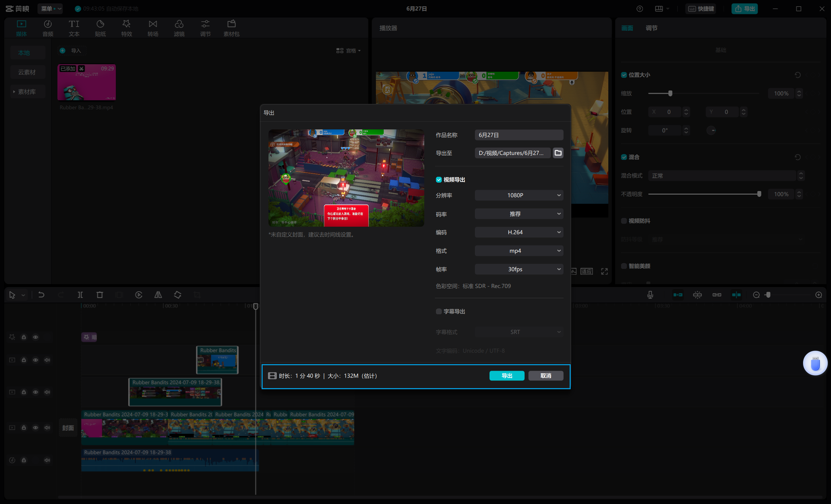Enable the 视频防抖 checkbox
The height and width of the screenshot is (504, 831).
click(x=624, y=221)
